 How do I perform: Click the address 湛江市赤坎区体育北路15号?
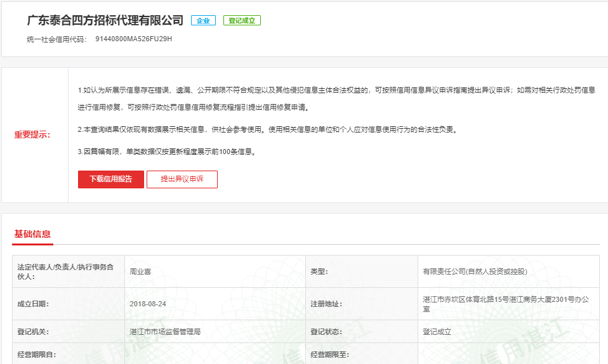506,304
